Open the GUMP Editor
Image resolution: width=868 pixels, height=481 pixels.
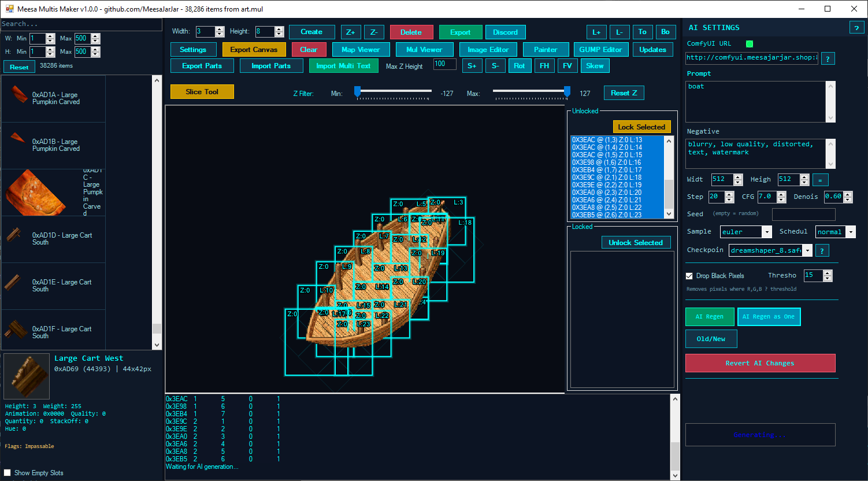[x=601, y=49]
